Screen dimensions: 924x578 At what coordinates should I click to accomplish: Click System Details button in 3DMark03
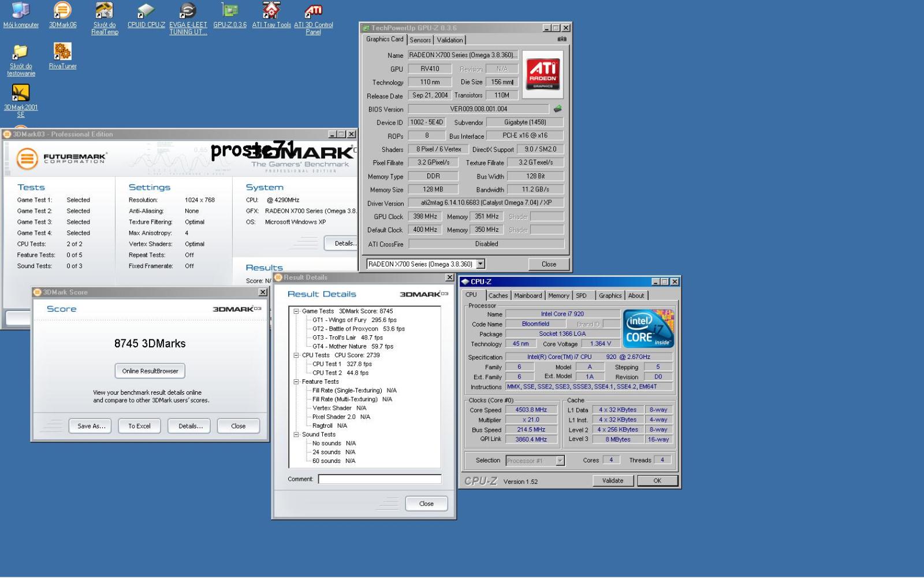[x=341, y=243]
